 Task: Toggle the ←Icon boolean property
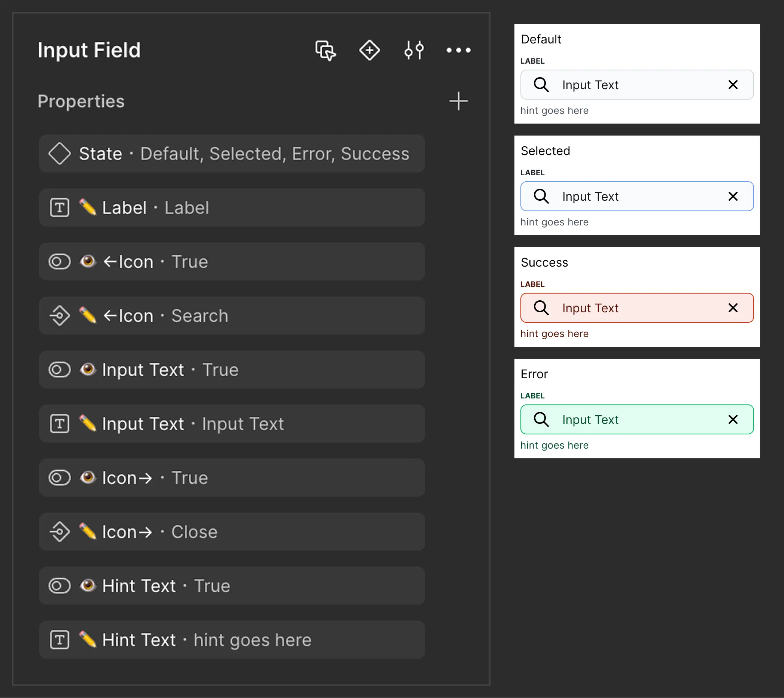click(x=60, y=261)
